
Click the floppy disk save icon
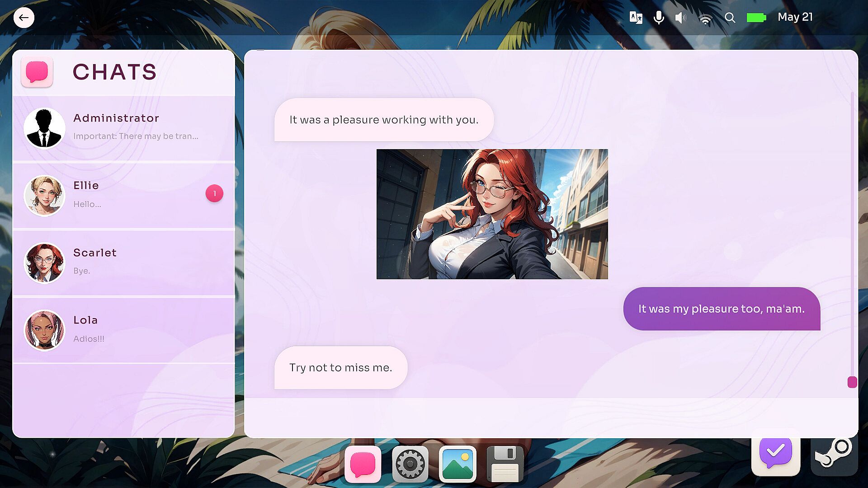[505, 464]
